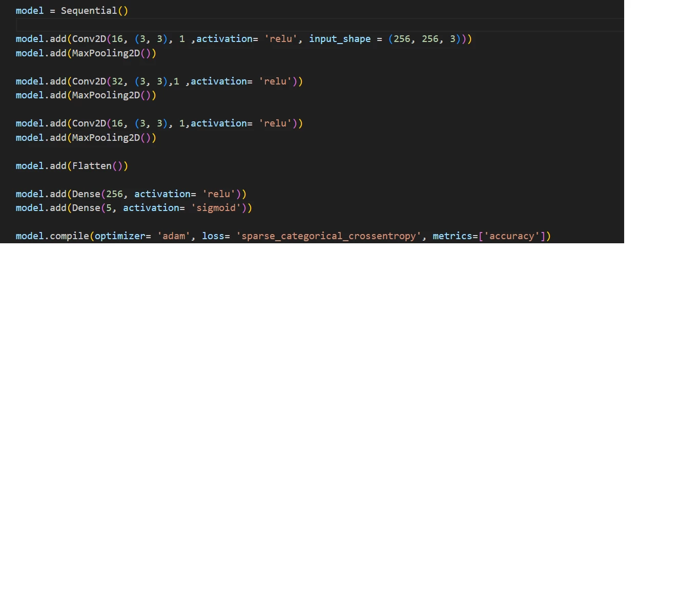Click 'relu' string on the Dense(256 line

click(x=219, y=194)
